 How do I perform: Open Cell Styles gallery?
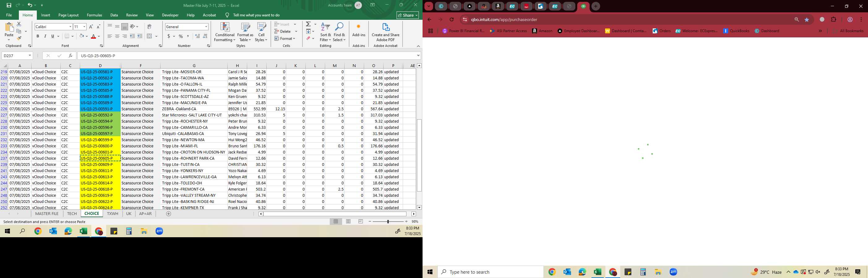(x=261, y=32)
